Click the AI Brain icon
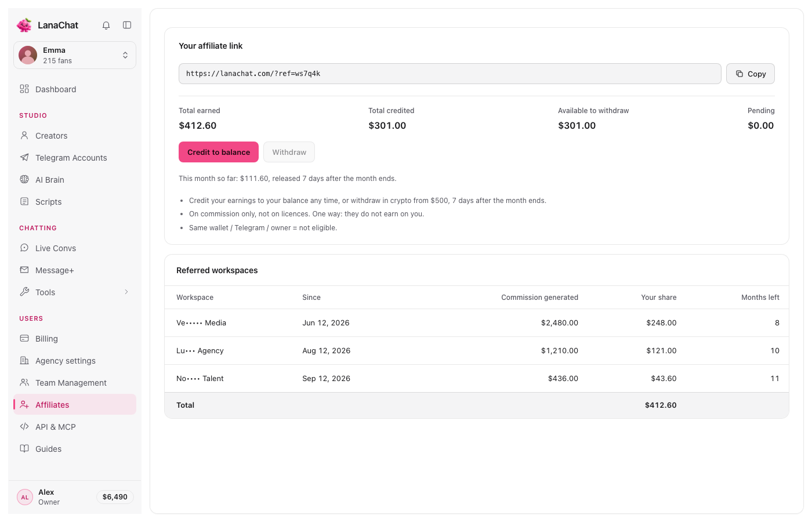 point(24,179)
